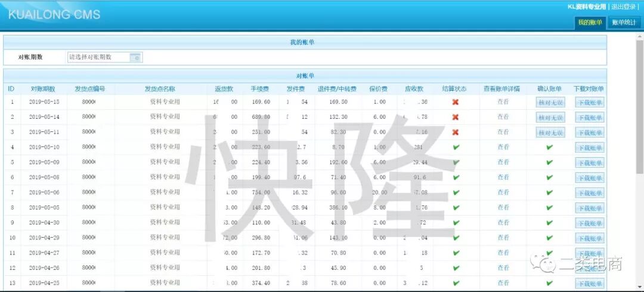
Task: Click 确认账单 green check in 2019-05-06 row
Action: coord(550,192)
